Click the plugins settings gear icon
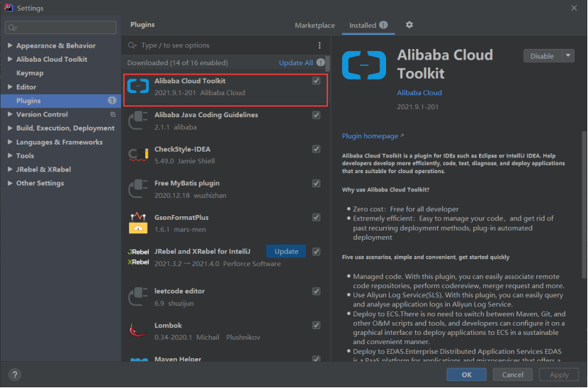 (x=409, y=25)
